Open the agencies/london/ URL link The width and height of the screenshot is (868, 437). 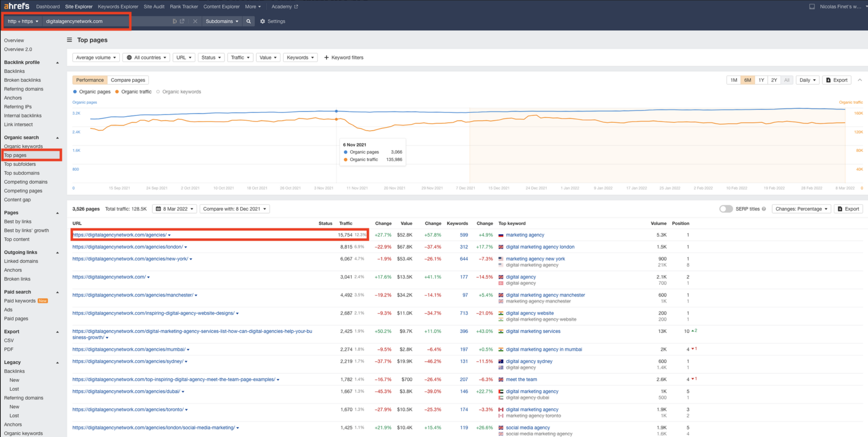click(x=127, y=247)
